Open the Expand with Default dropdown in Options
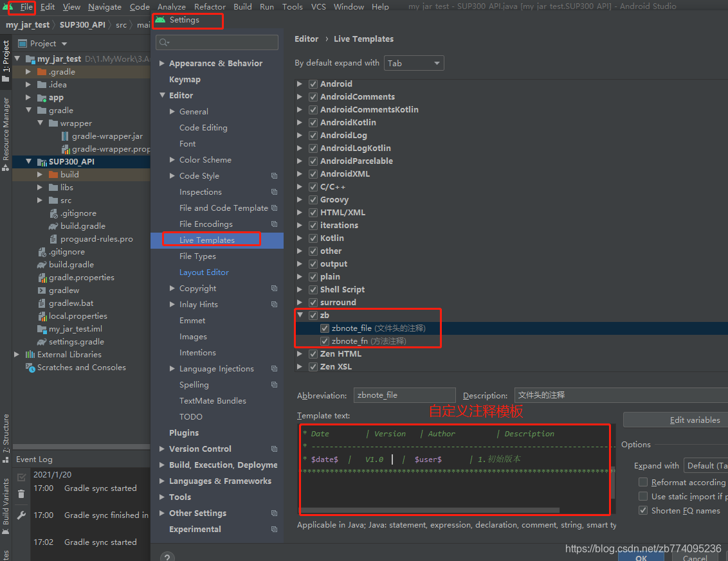 [705, 465]
